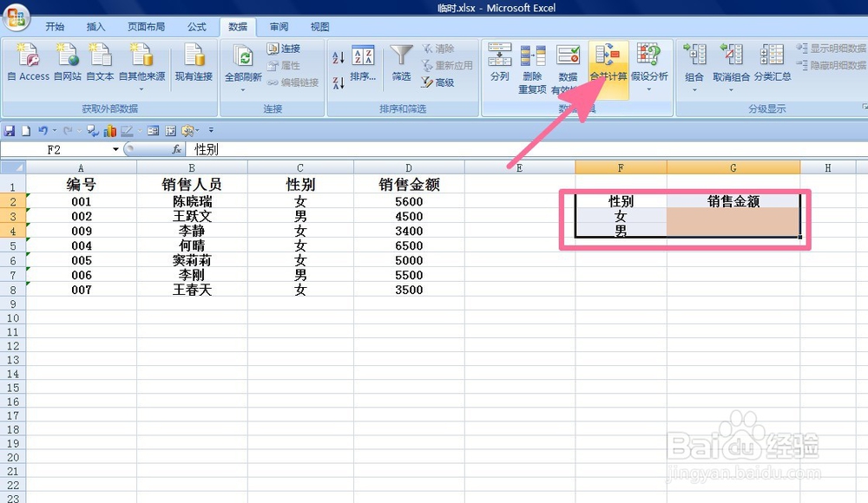Save the workbook from quick access toolbar

tap(10, 131)
